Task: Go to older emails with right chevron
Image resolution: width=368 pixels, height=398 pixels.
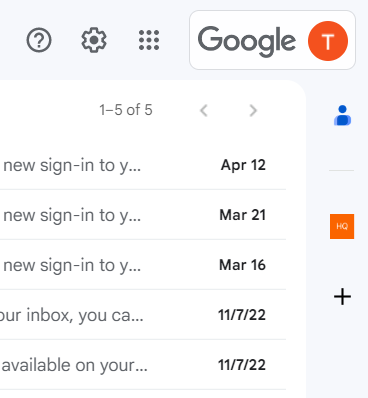Action: click(253, 110)
